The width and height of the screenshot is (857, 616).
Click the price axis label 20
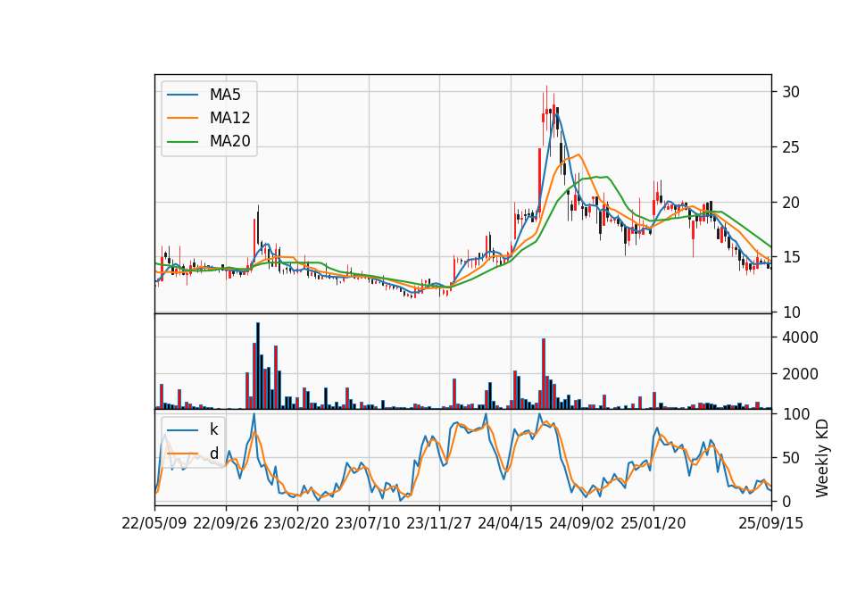(790, 203)
